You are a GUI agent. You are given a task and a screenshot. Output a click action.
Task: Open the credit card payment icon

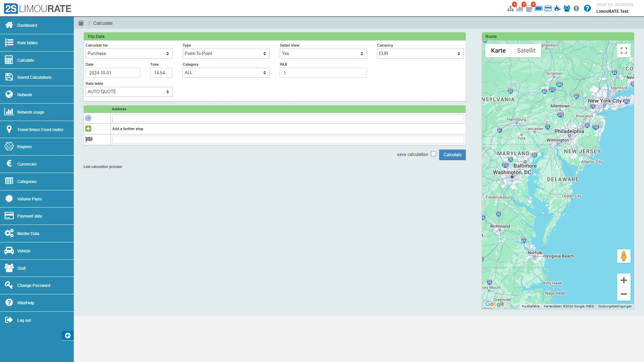(x=548, y=8)
